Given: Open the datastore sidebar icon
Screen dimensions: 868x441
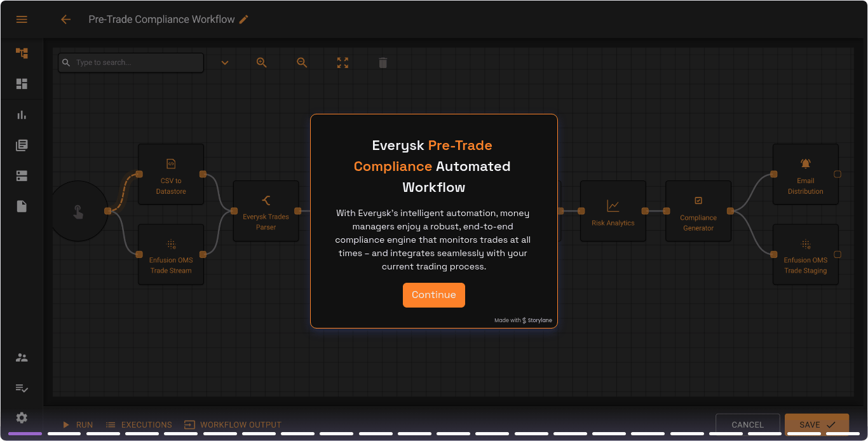Looking at the screenshot, I should pyautogui.click(x=22, y=176).
